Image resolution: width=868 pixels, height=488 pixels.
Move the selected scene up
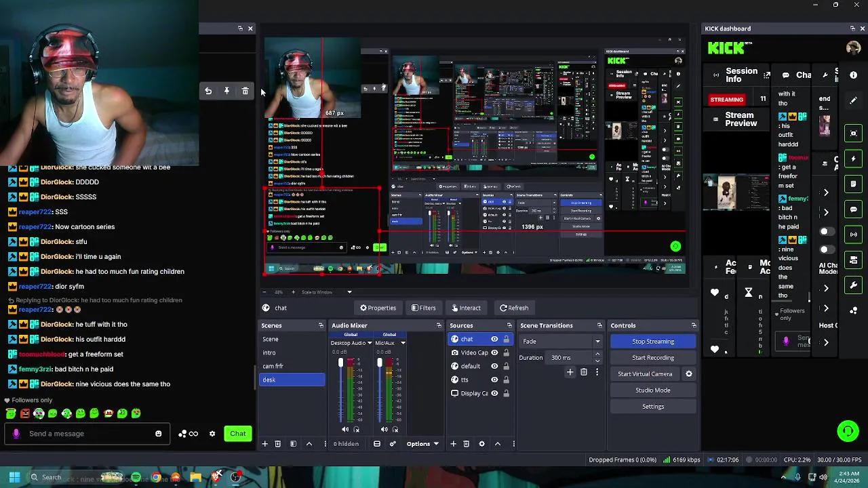pyautogui.click(x=309, y=444)
